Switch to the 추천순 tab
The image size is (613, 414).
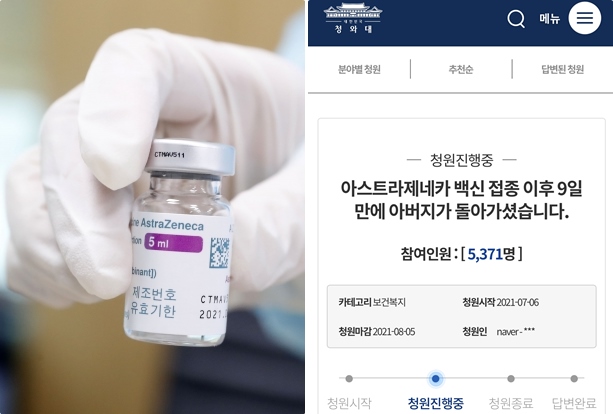click(461, 69)
